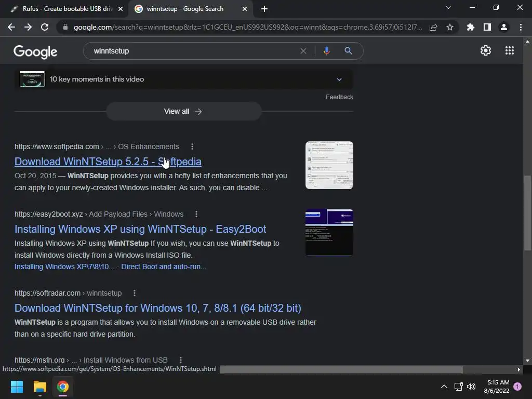Open more options for softradar result

(135, 293)
